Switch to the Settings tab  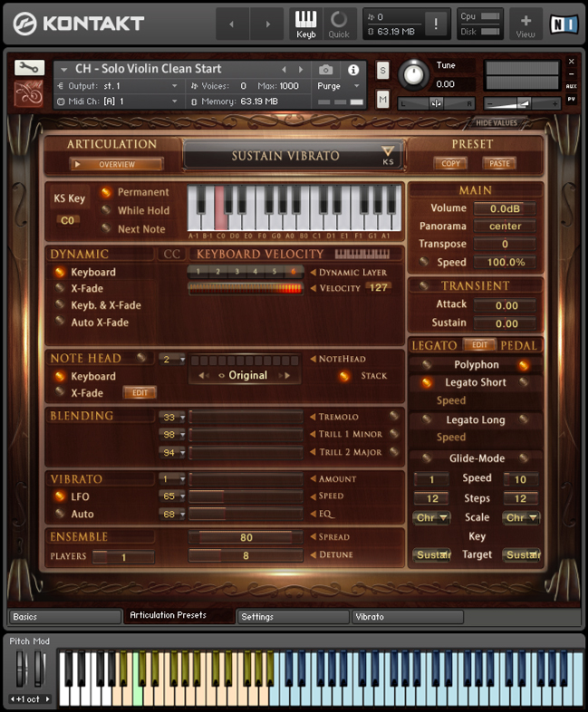pyautogui.click(x=294, y=617)
